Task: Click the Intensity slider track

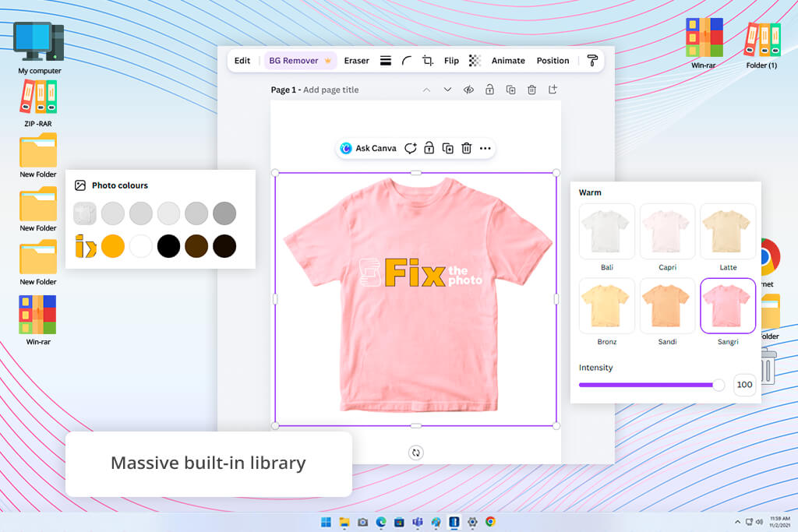Action: click(x=651, y=385)
